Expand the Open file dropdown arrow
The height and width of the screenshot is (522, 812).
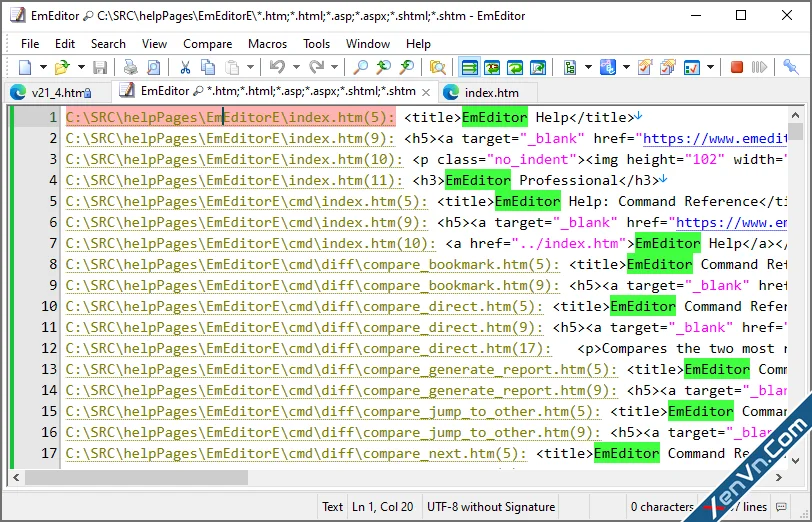click(81, 67)
